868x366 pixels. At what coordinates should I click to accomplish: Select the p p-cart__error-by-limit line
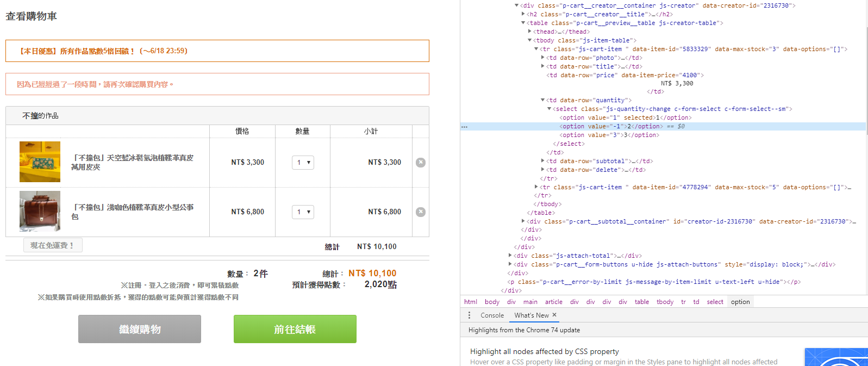point(654,282)
